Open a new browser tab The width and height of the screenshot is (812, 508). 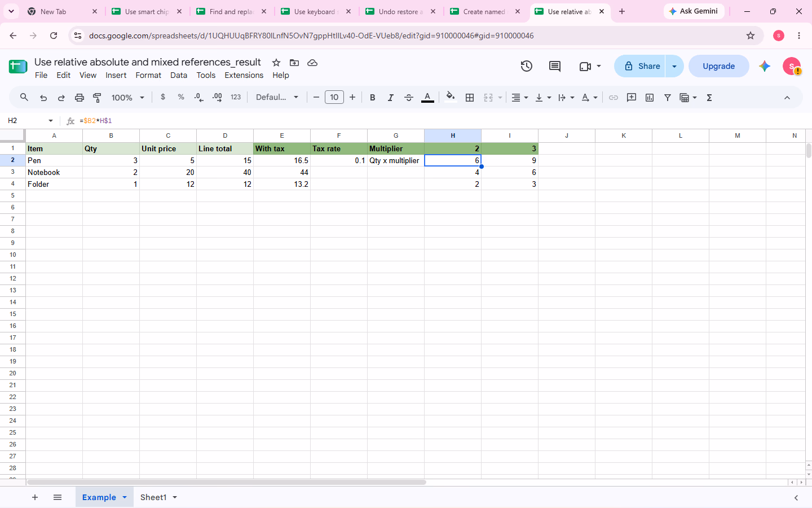(x=622, y=11)
